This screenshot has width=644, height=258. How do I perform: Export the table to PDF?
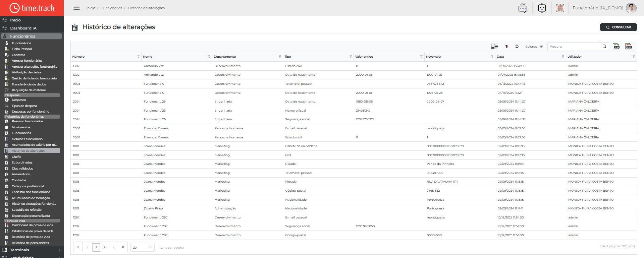(629, 47)
